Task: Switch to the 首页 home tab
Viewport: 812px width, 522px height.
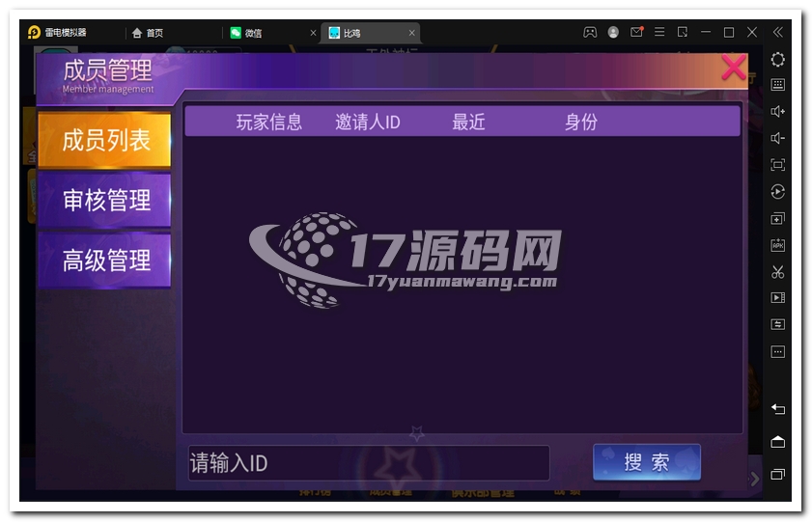Action: click(x=148, y=33)
